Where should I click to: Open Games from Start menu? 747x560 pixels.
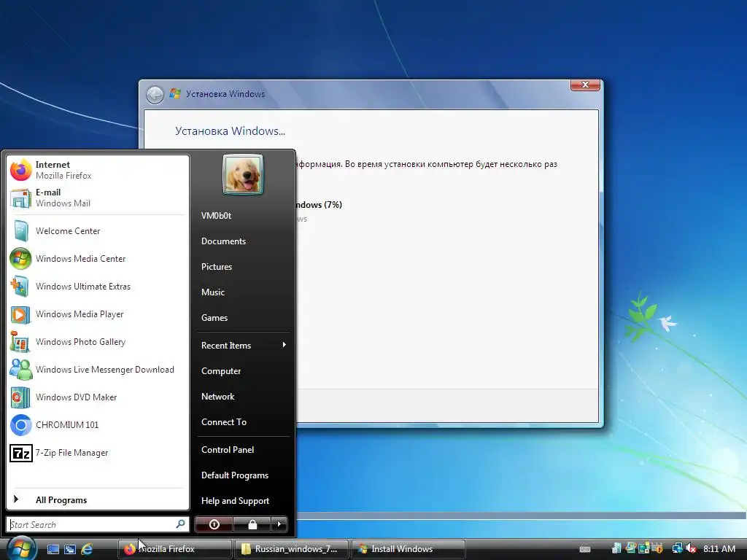[x=243, y=318]
